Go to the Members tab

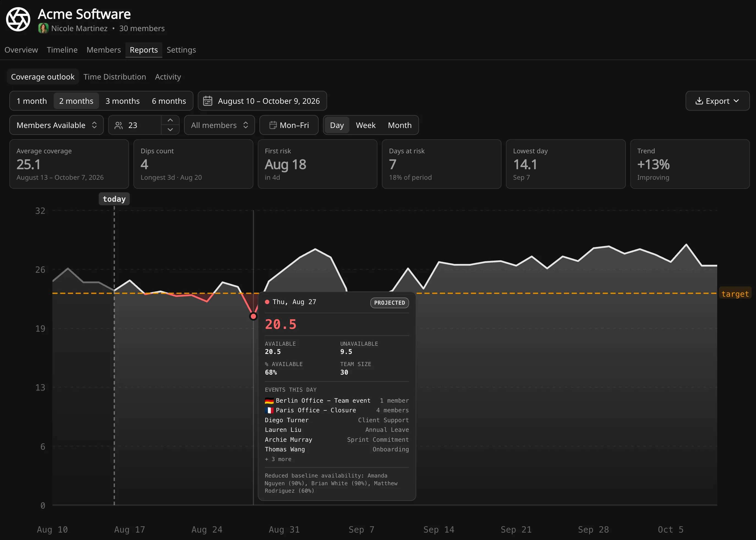tap(104, 50)
